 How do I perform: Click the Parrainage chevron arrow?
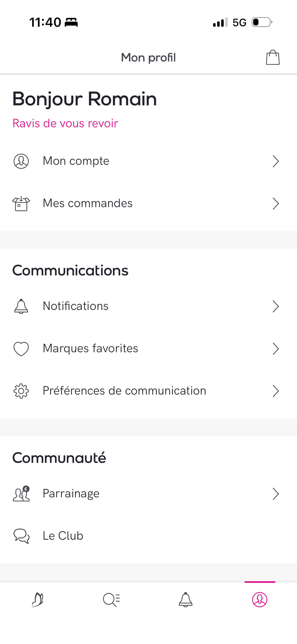276,494
